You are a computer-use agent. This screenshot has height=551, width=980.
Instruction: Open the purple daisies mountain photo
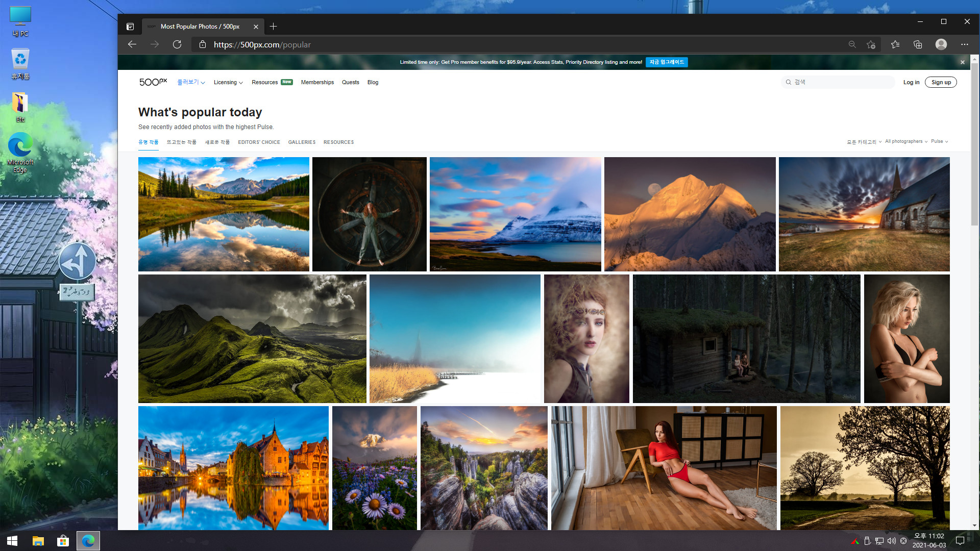coord(374,468)
